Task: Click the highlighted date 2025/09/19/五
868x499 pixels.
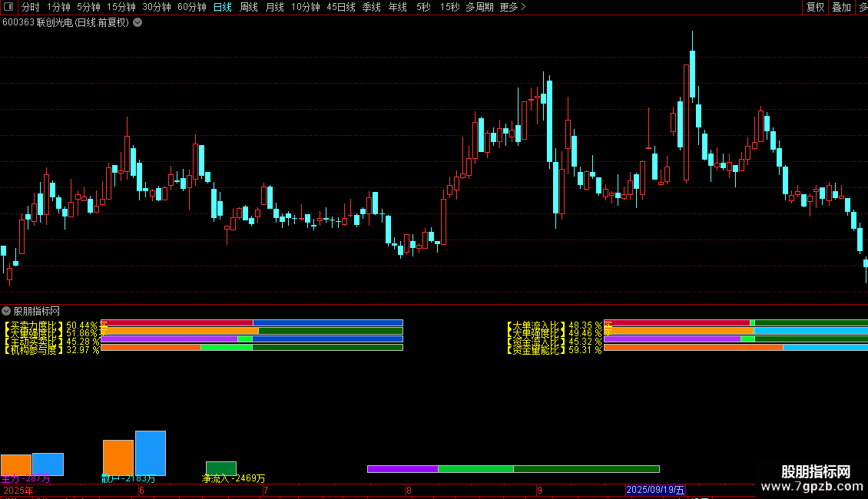Action: 655,490
